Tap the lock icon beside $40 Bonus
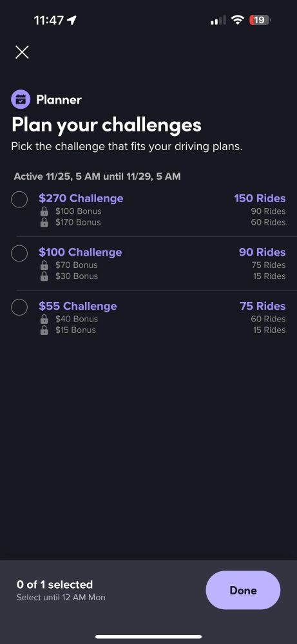This screenshot has width=297, height=644. pyautogui.click(x=44, y=319)
